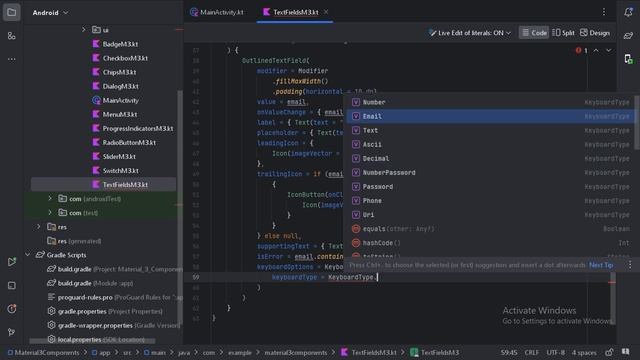Open SliderM3.kt in project tree
The height and width of the screenshot is (360, 640).
click(x=114, y=156)
